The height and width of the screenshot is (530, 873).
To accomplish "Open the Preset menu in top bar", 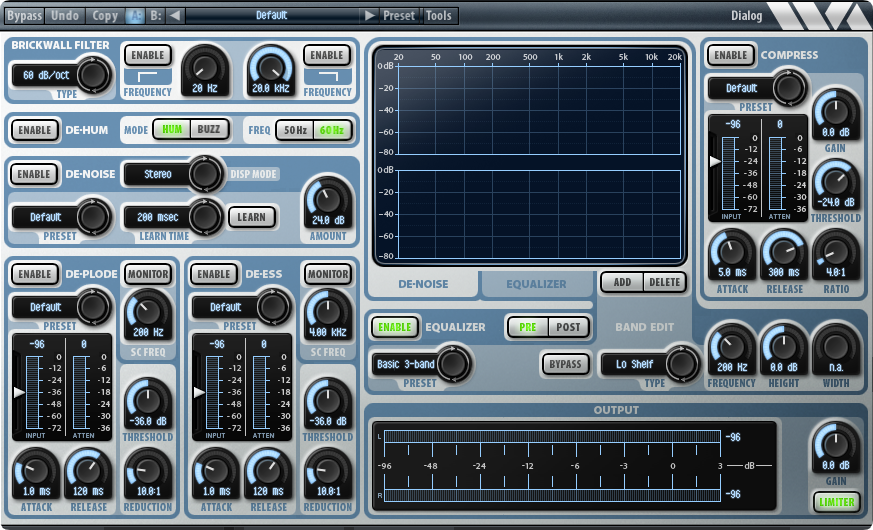I will pos(399,16).
